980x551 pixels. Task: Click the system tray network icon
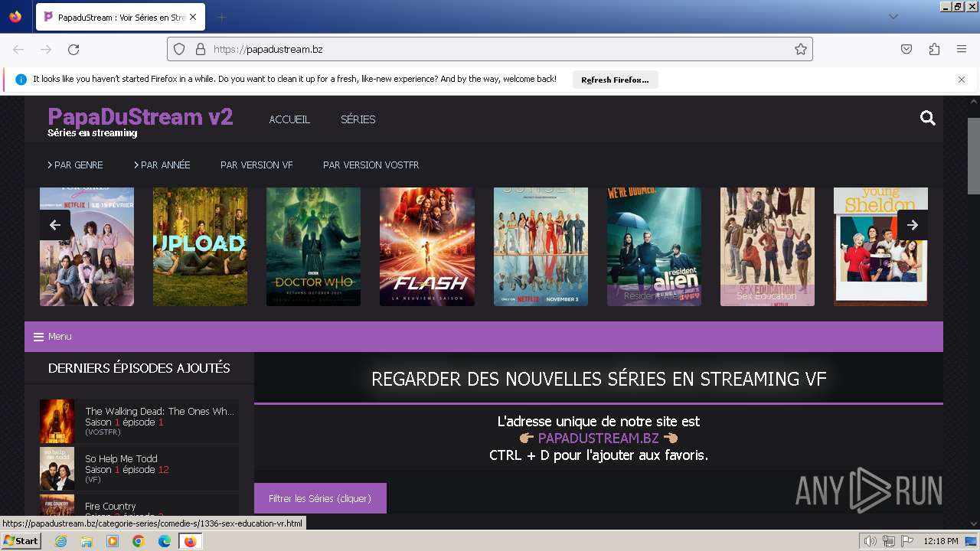(x=889, y=541)
